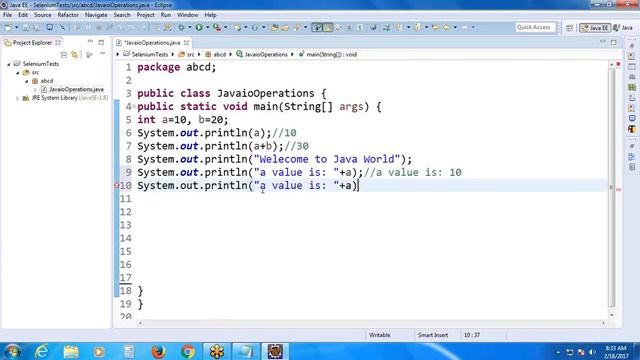
Task: Click the New Java Class toolbar icon
Action: coord(255,27)
